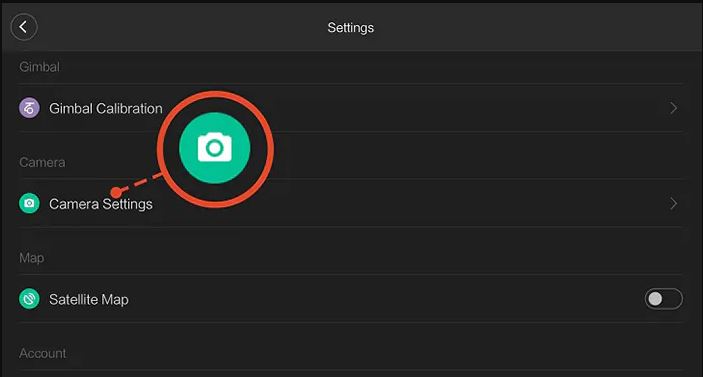Click the empty area of the Satellite Map row
This screenshot has width=703, height=377.
[x=386, y=299]
